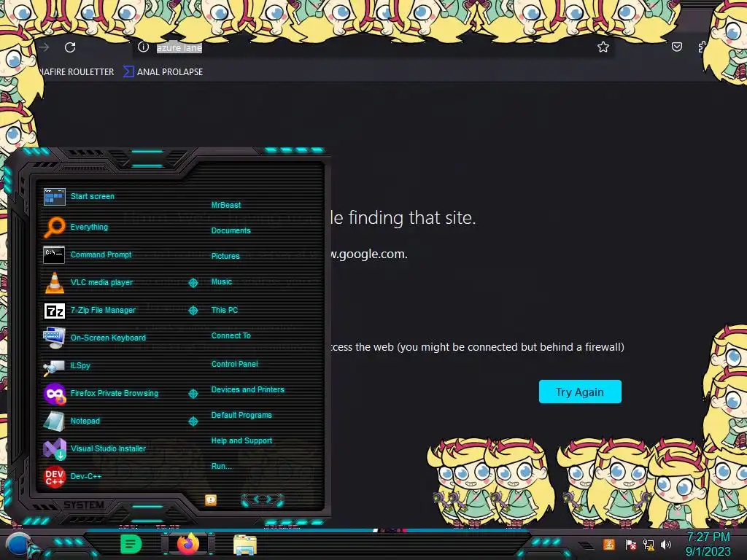Screen dimensions: 747x560
Task: Open Documents from start menu
Action: pyautogui.click(x=231, y=230)
